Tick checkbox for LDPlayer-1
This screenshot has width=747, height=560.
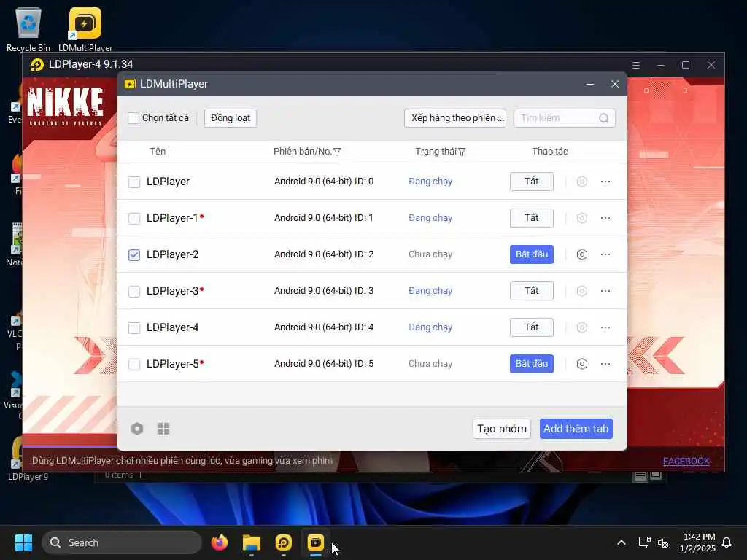pos(134,219)
